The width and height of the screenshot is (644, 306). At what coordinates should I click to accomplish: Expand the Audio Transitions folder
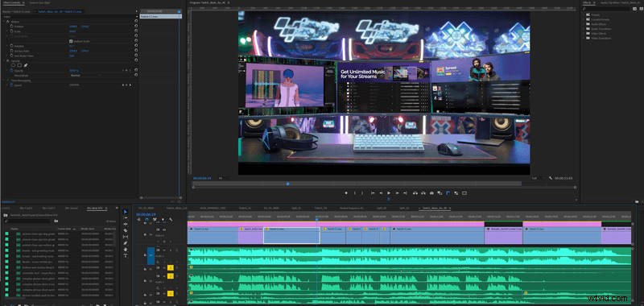click(584, 29)
